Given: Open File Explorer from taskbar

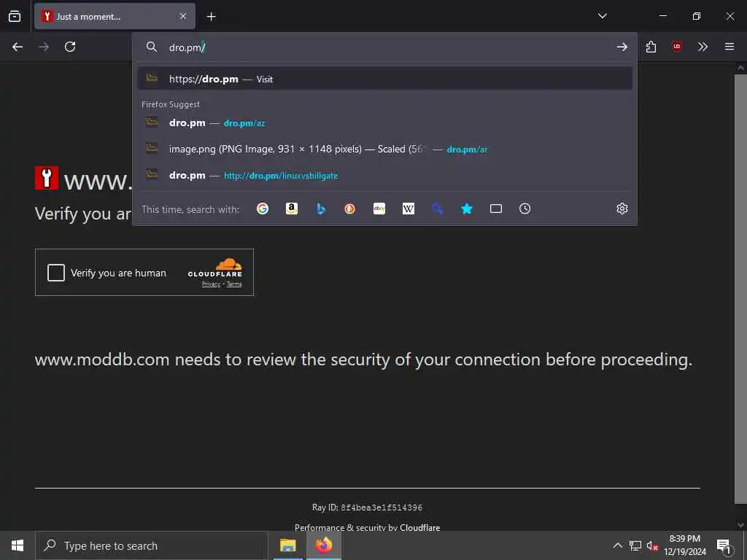Looking at the screenshot, I should pyautogui.click(x=287, y=545).
